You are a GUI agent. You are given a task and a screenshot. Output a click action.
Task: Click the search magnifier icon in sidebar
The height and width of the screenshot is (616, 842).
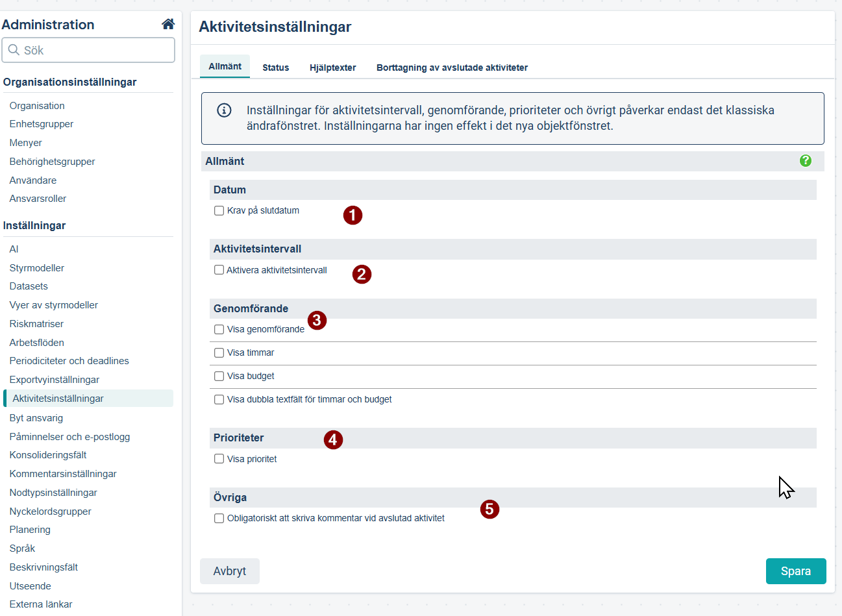pyautogui.click(x=14, y=50)
